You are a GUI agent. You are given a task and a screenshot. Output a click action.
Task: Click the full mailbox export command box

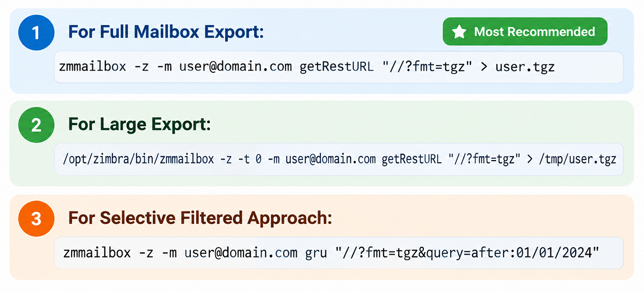pyautogui.click(x=339, y=67)
